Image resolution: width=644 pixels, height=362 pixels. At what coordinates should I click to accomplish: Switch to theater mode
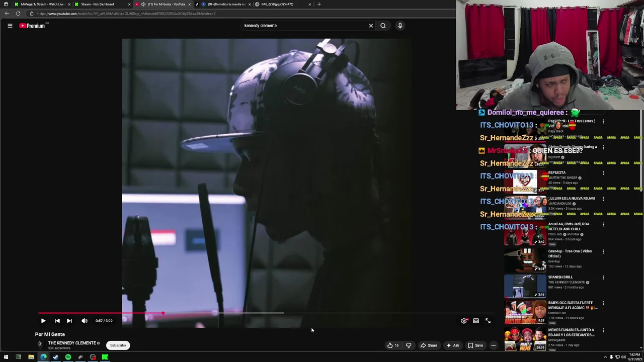click(475, 321)
